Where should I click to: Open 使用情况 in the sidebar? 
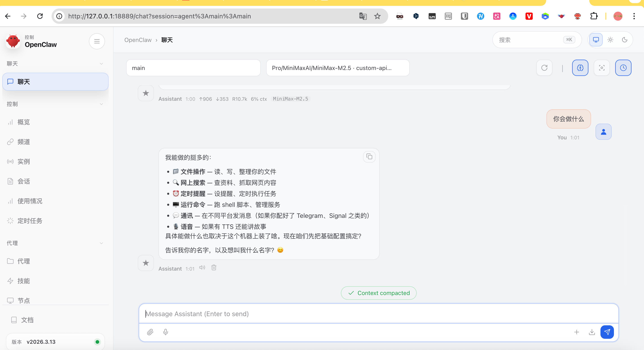pos(30,201)
